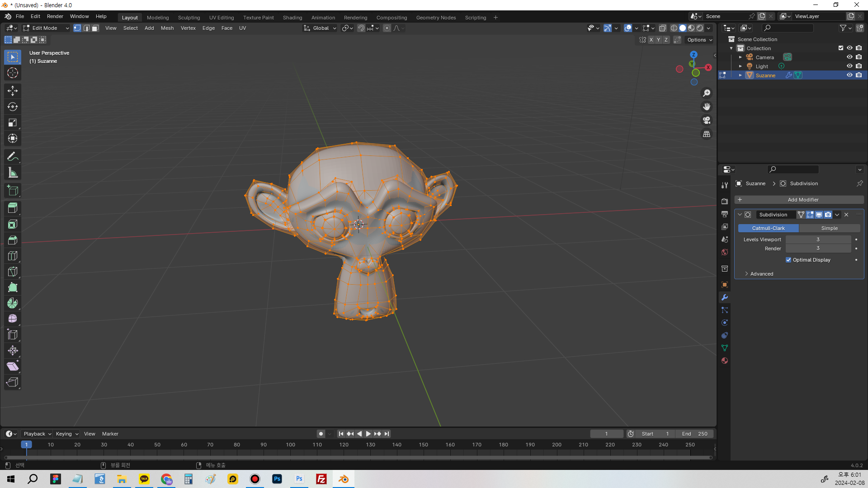Image resolution: width=868 pixels, height=488 pixels.
Task: Toggle Subdivision modifier edit mode display
Action: point(810,215)
